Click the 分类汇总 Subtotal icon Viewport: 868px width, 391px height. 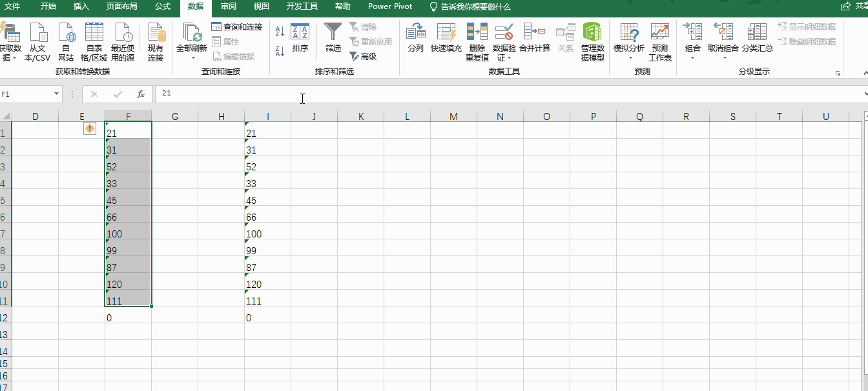pyautogui.click(x=757, y=40)
